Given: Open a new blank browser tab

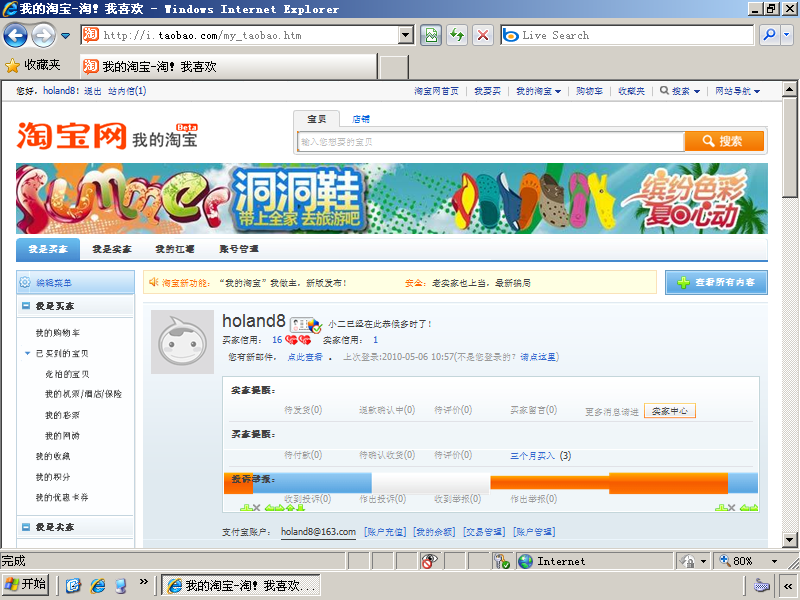Looking at the screenshot, I should (x=394, y=67).
